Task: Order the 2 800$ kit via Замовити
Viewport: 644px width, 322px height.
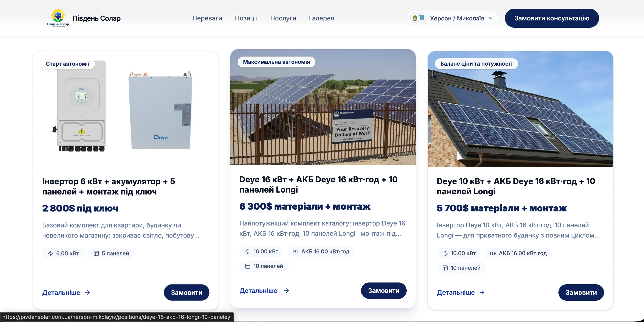Action: pos(187,292)
